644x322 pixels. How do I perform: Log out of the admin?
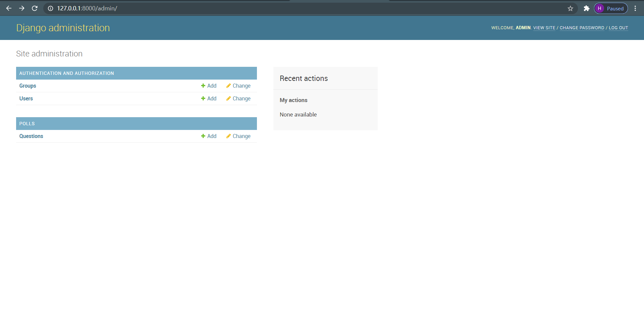pyautogui.click(x=618, y=28)
